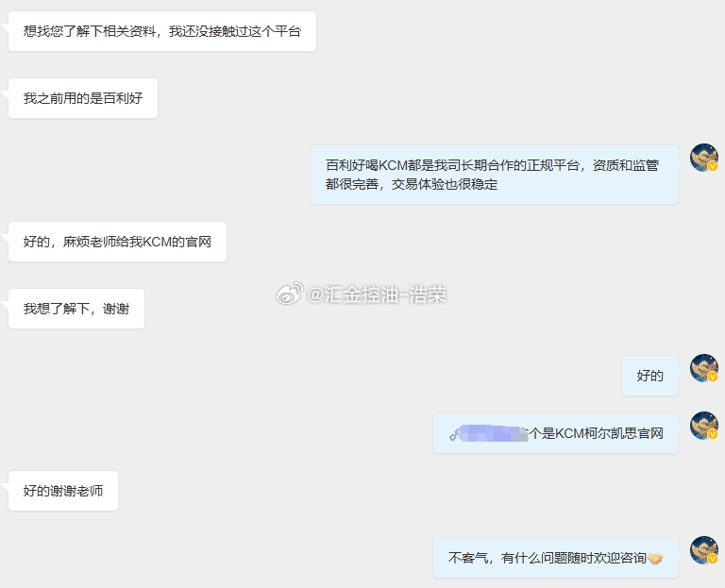Click the verified badge on the 好的 avatar
This screenshot has width=725, height=588.
click(x=713, y=377)
